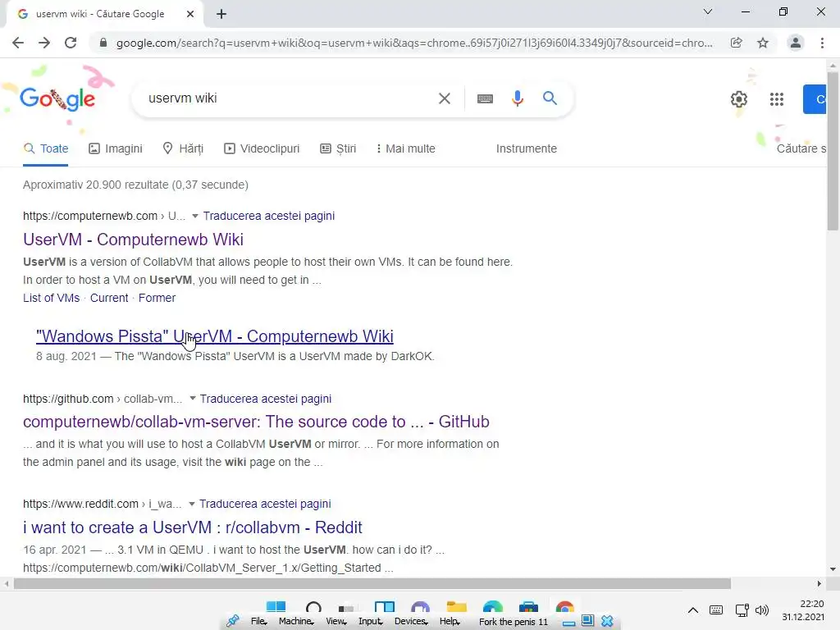The height and width of the screenshot is (630, 840).
Task: Select the Toate results tab
Action: pyautogui.click(x=46, y=149)
